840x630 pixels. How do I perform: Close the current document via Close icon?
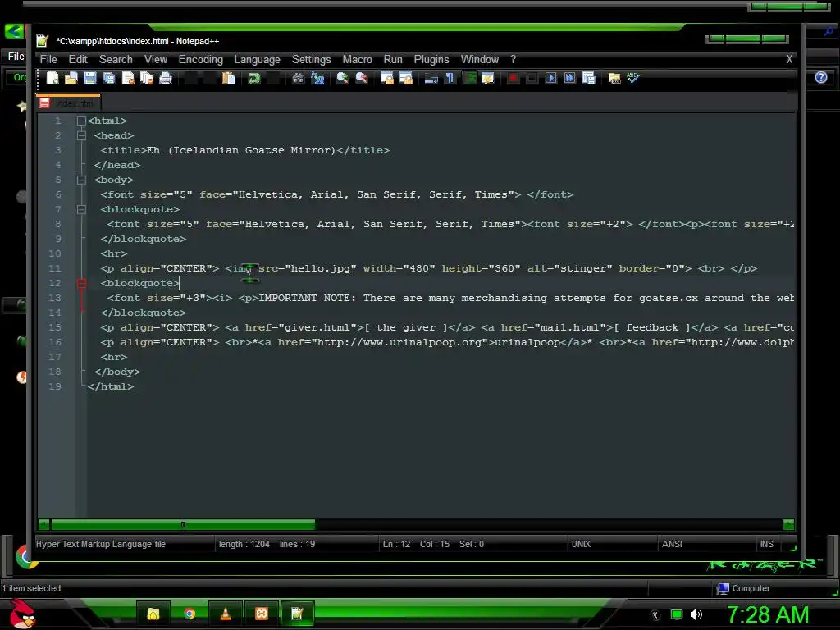click(x=128, y=78)
